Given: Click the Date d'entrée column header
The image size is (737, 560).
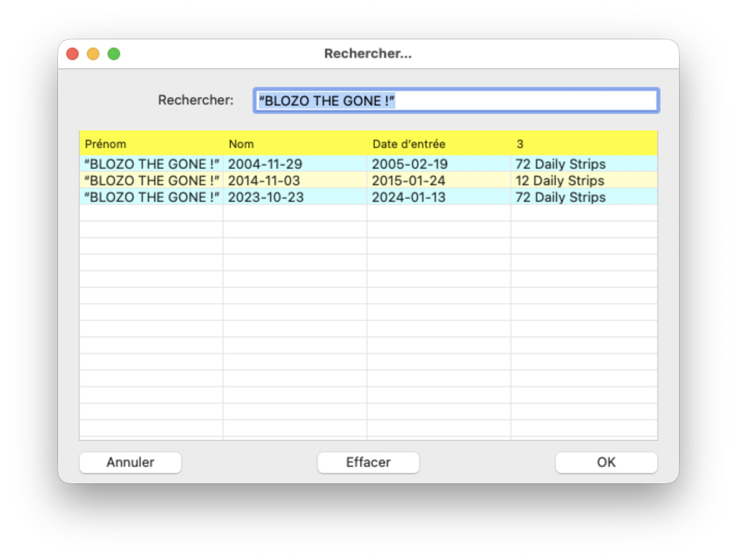Looking at the screenshot, I should tap(409, 144).
